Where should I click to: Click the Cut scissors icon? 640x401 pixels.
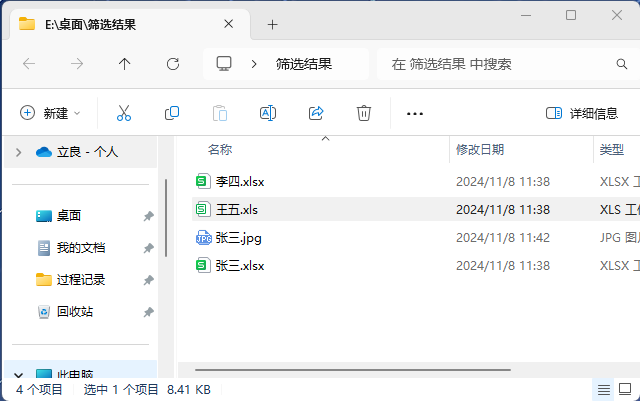tap(124, 113)
